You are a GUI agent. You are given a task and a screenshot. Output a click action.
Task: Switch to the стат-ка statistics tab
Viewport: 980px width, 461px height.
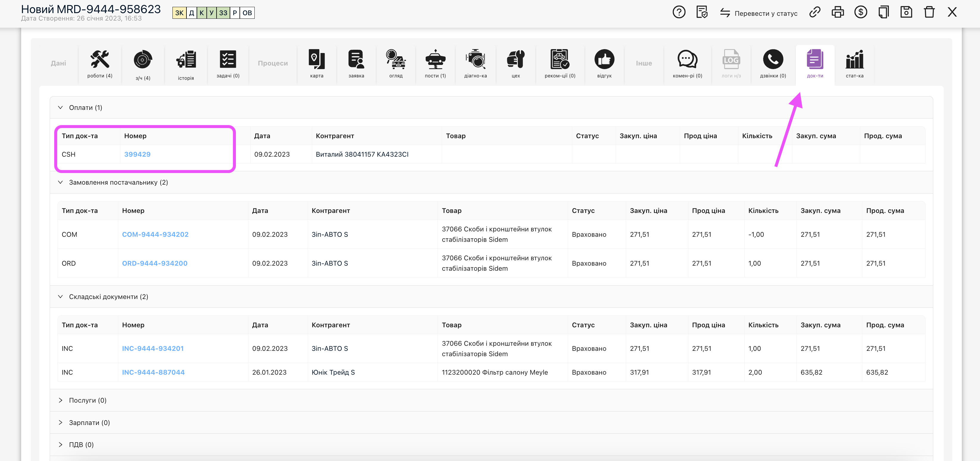click(855, 63)
